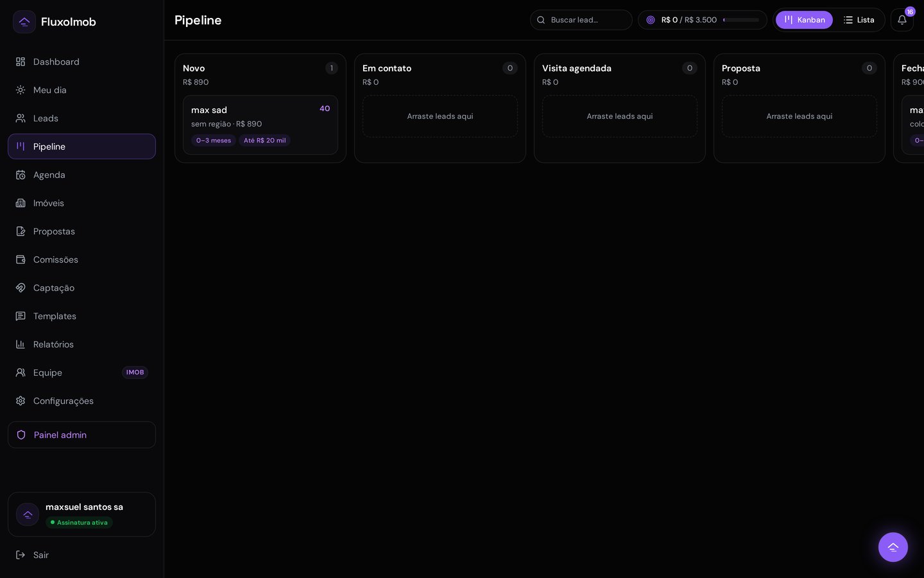Click the Até R$ 20 mil tag
The image size is (924, 578).
click(265, 141)
